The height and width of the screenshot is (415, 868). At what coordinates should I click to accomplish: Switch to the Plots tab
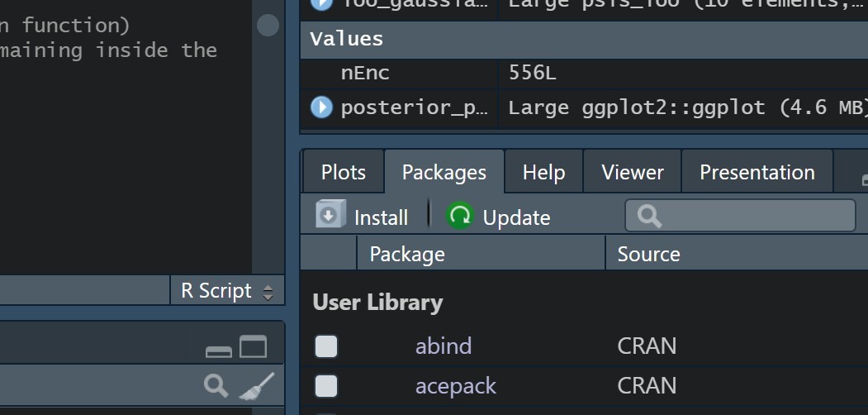coord(344,172)
